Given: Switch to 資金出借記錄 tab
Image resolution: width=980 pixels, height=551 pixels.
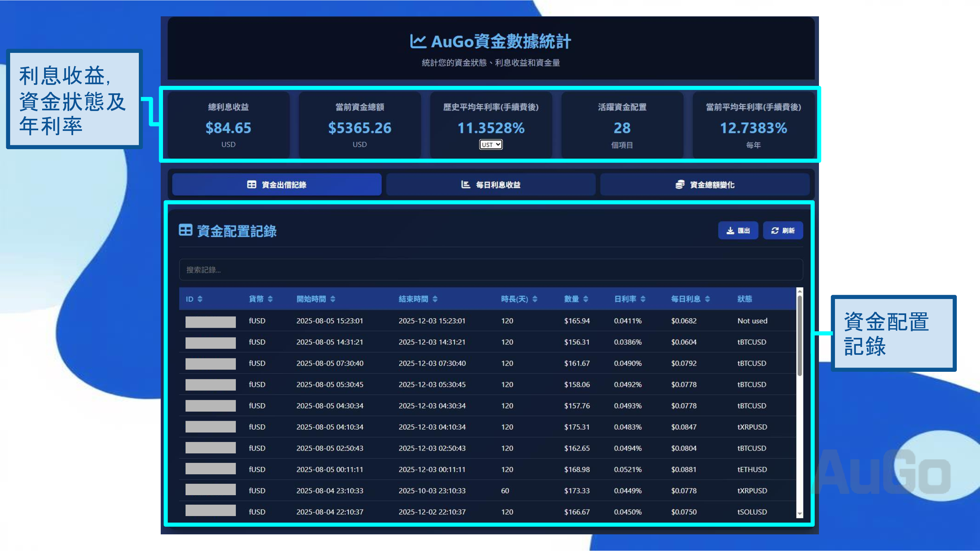Looking at the screenshot, I should (x=277, y=185).
